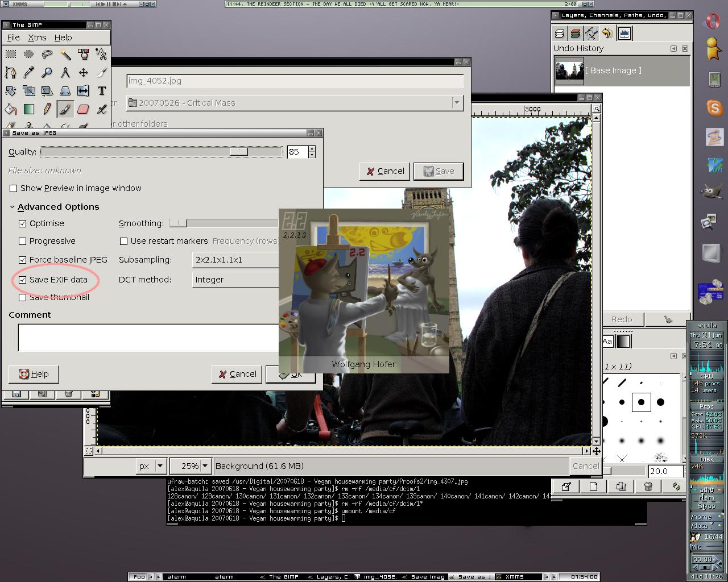Select the Ink tool
This screenshot has width=728, height=582.
102,109
